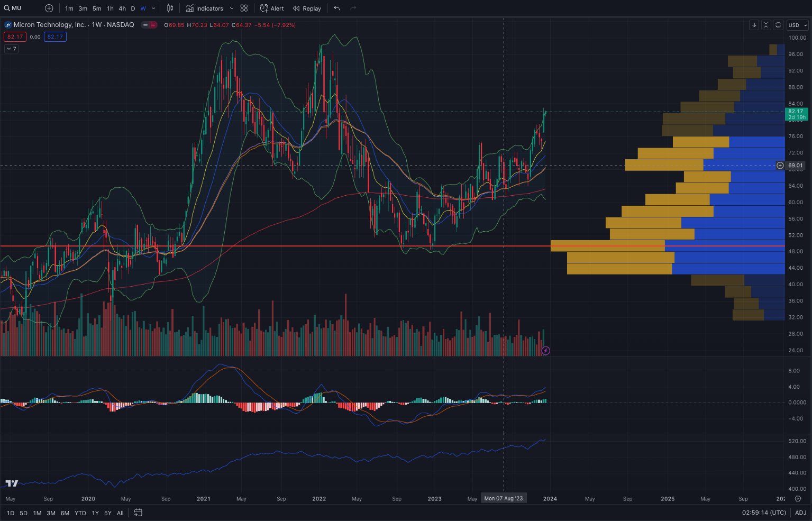Set the range to 1Y

click(x=95, y=513)
